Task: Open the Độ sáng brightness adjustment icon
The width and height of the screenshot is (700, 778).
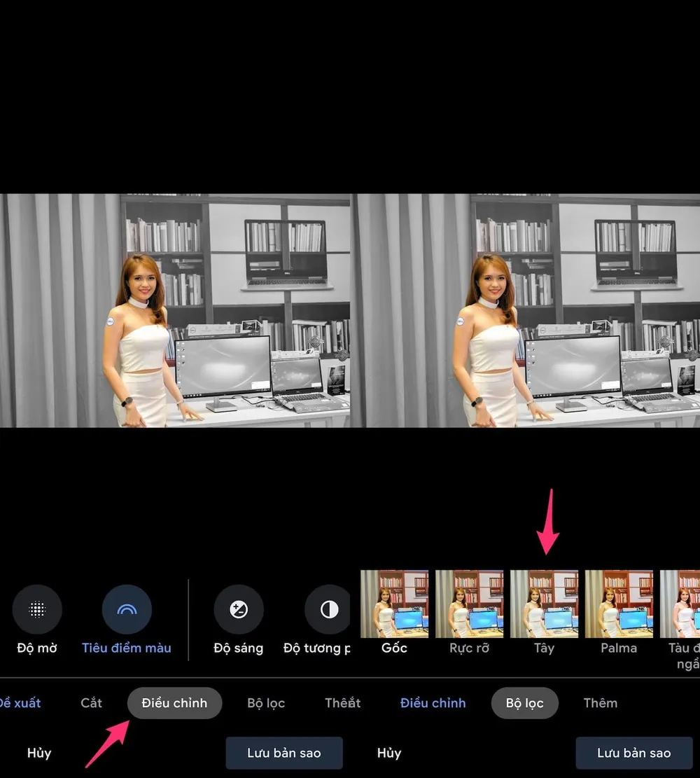Action: click(x=239, y=609)
